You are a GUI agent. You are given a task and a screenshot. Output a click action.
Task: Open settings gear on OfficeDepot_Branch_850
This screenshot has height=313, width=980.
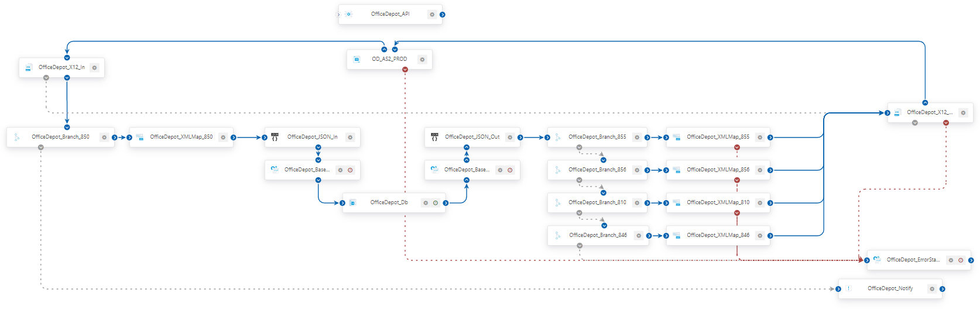(104, 137)
